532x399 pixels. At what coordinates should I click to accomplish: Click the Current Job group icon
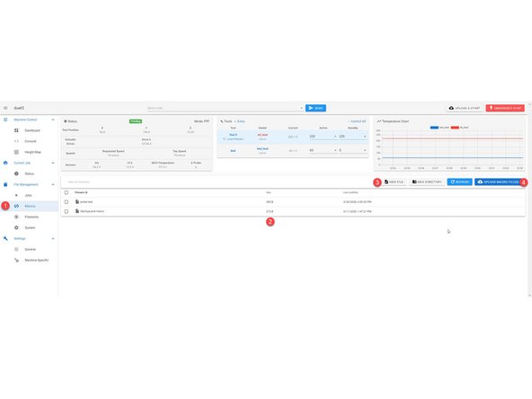(x=5, y=163)
